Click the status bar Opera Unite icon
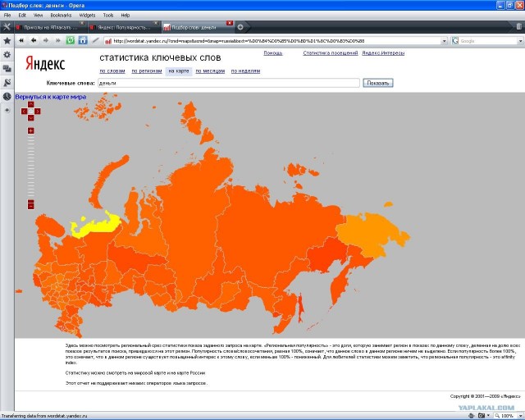This screenshot has width=525, height=420. pos(472,416)
